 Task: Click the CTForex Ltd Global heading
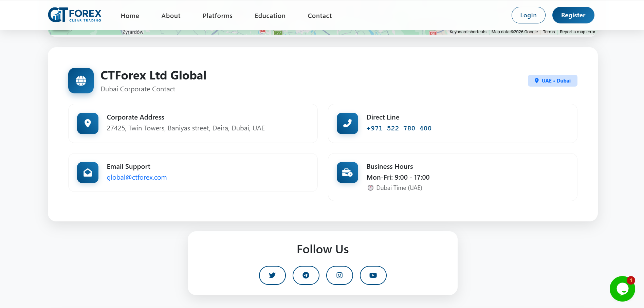coord(153,75)
